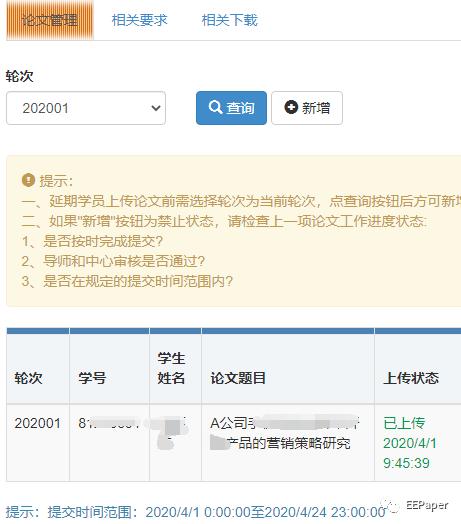Click the 轮次 label above the dropdown
This screenshot has width=461, height=524.
tap(19, 76)
